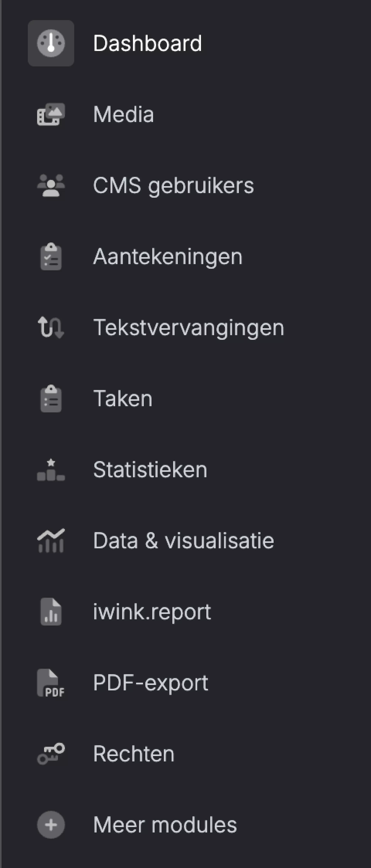
Task: Click the iwink.report document chart icon
Action: (x=51, y=612)
